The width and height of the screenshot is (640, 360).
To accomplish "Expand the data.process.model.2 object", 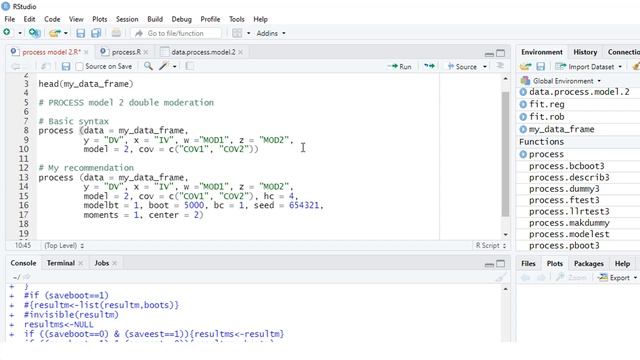I will (x=523, y=92).
